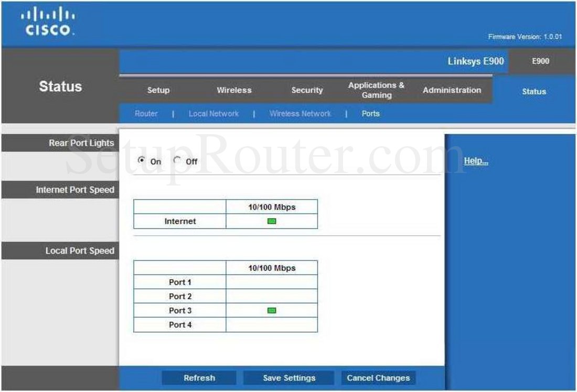This screenshot has width=577, height=392.
Task: Switch to the Setup tab
Action: (158, 90)
